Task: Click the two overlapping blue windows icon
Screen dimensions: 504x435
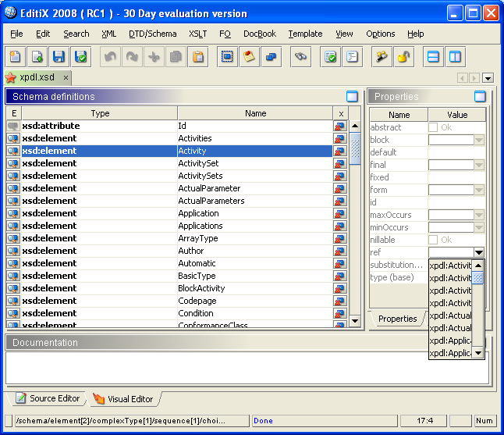Action: 272,57
